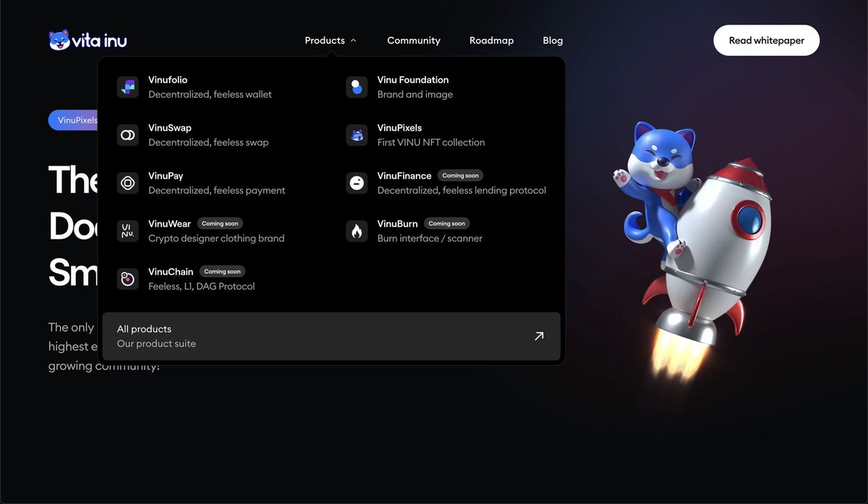Click 'Brand and image' text
The width and height of the screenshot is (868, 504).
tap(415, 94)
